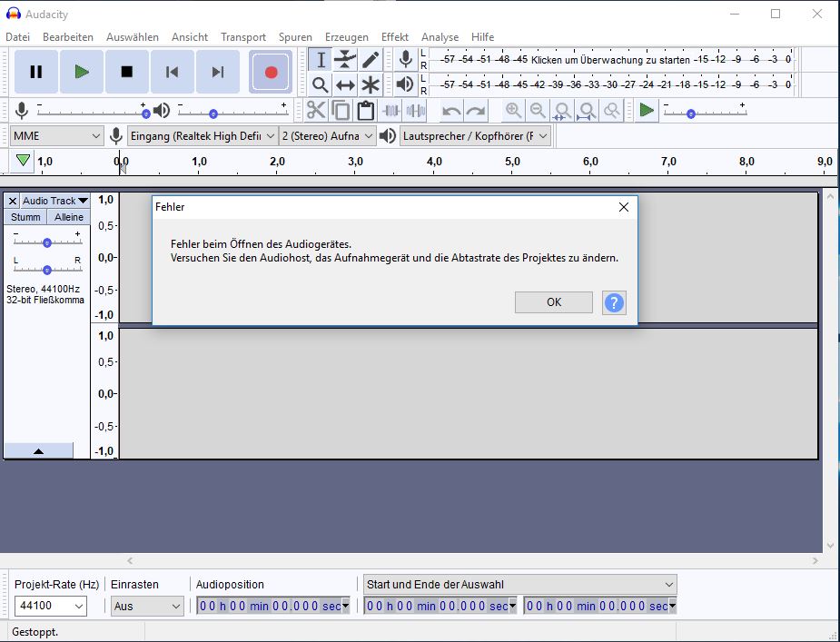Open the Projekt-Rate 44100 dropdown
Image resolution: width=840 pixels, height=642 pixels.
(50, 606)
